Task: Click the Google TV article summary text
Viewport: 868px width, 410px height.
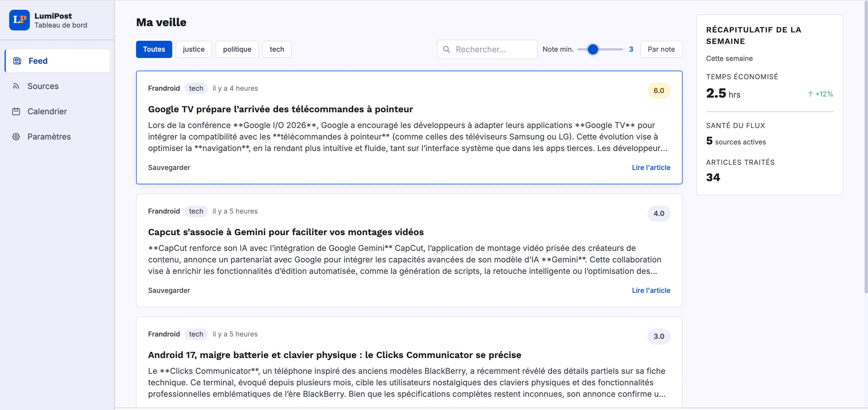Action: tap(408, 137)
